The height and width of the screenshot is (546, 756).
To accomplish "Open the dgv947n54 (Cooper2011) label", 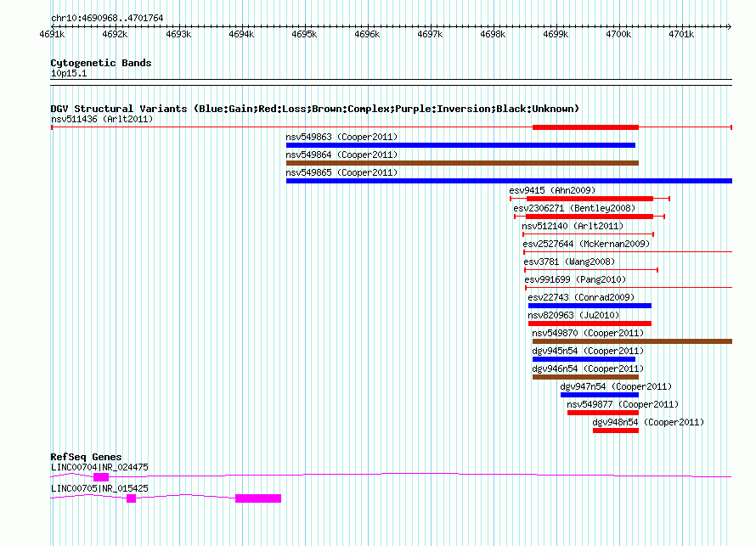I will click(x=616, y=386).
